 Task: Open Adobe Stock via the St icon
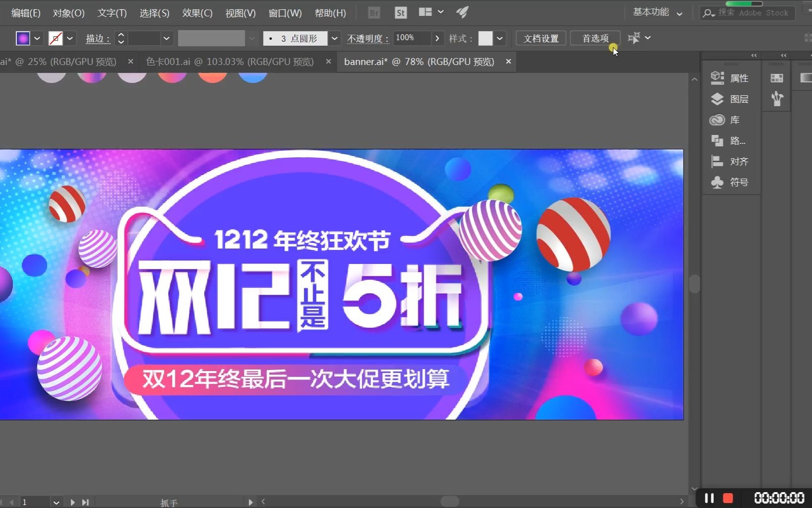pos(401,13)
